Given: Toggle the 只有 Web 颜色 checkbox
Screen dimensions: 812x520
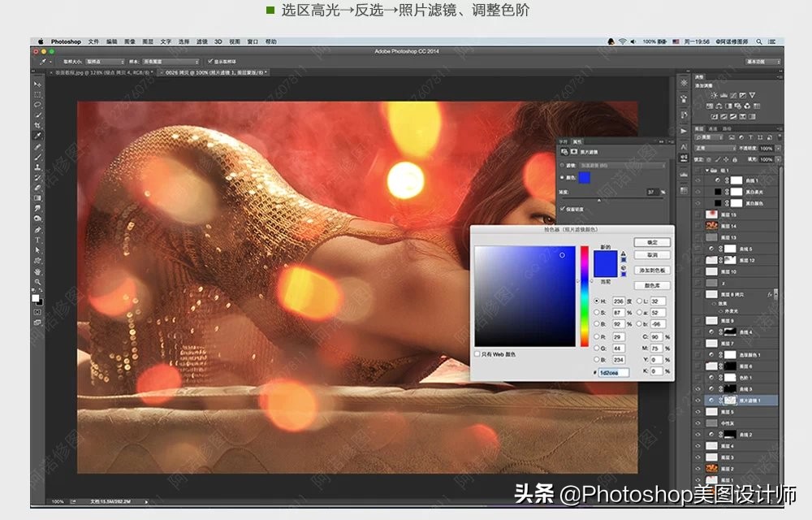Looking at the screenshot, I should 475,353.
